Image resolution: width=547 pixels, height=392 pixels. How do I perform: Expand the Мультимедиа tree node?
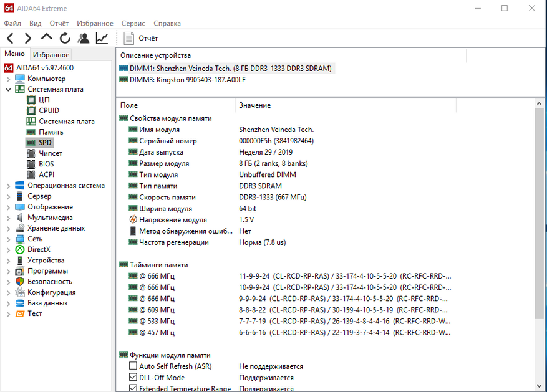(x=8, y=218)
